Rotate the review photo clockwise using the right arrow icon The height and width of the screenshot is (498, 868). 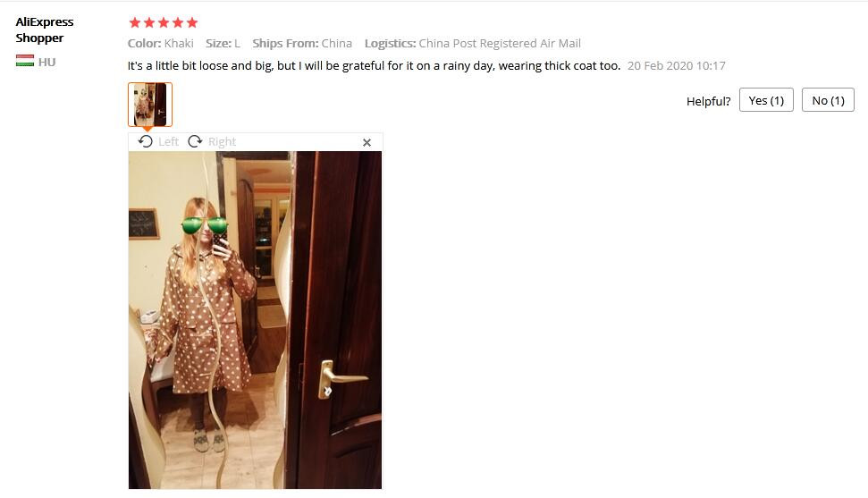point(195,142)
